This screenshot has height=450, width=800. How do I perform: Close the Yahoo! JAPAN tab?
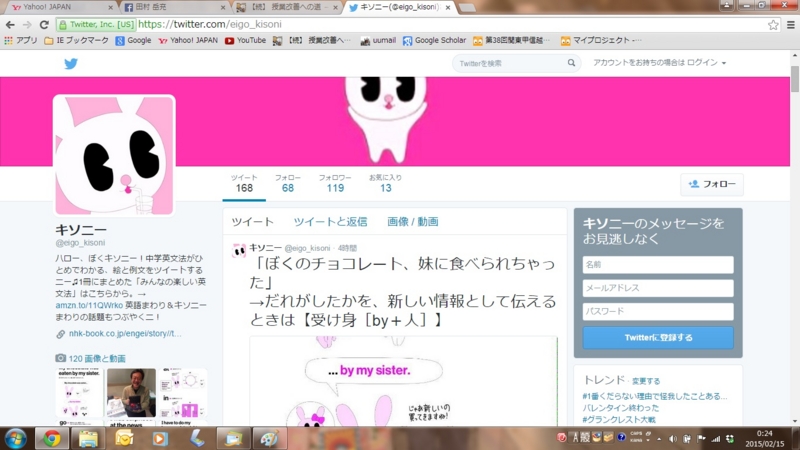point(111,7)
